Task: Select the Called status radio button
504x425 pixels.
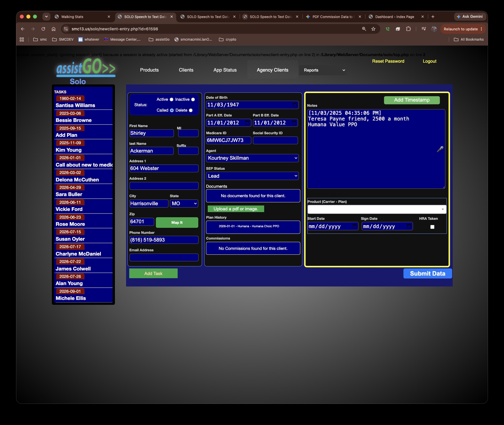Action: coord(172,110)
